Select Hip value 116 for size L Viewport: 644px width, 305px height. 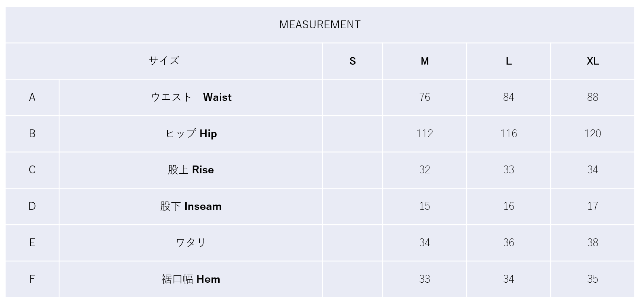point(509,134)
